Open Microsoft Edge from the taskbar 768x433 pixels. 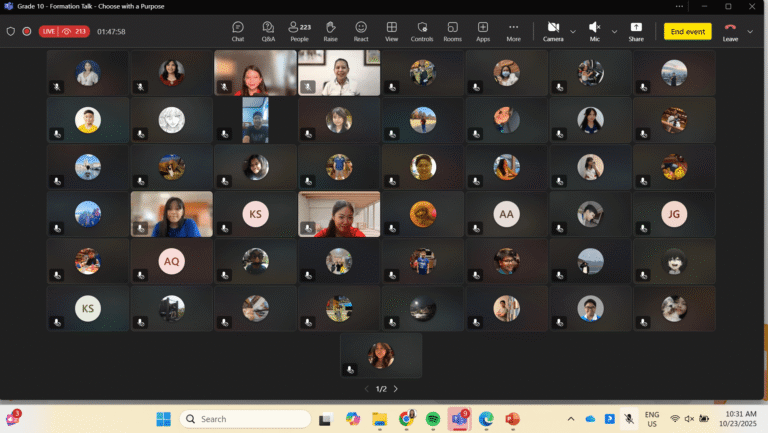pyautogui.click(x=486, y=419)
